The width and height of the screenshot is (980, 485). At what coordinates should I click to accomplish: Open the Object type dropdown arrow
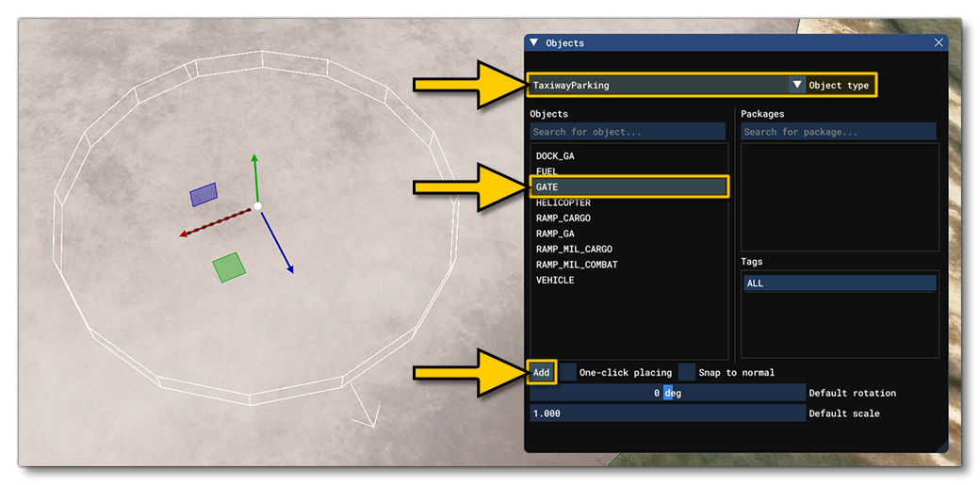coord(797,85)
